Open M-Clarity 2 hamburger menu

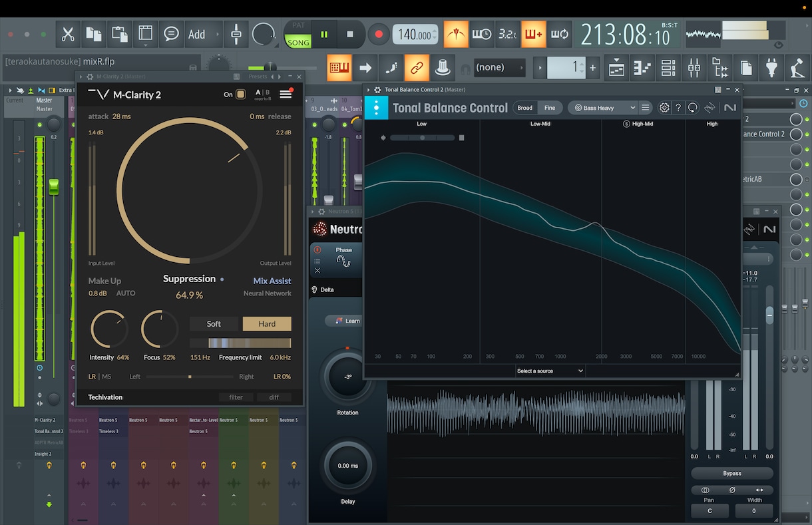point(286,94)
